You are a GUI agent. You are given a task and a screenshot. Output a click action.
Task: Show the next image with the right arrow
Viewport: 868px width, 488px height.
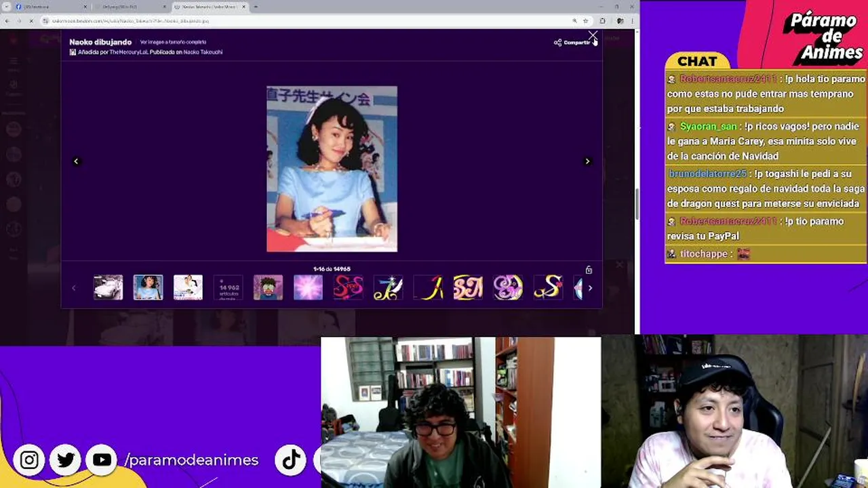(587, 161)
